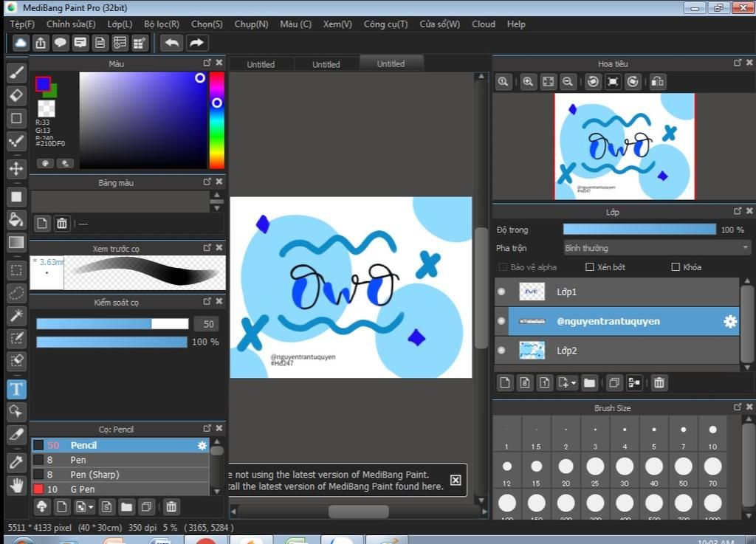Select the Eyedropper tool
This screenshot has height=544, width=756.
[16, 463]
